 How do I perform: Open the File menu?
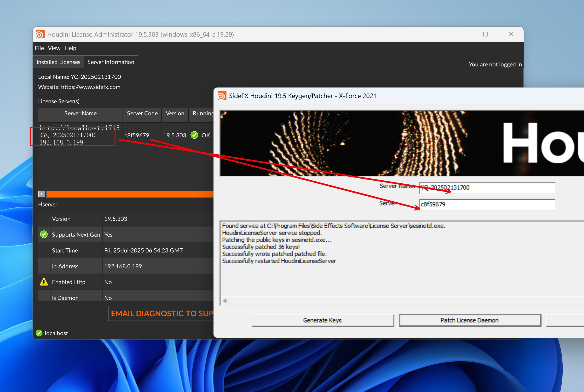pos(39,48)
